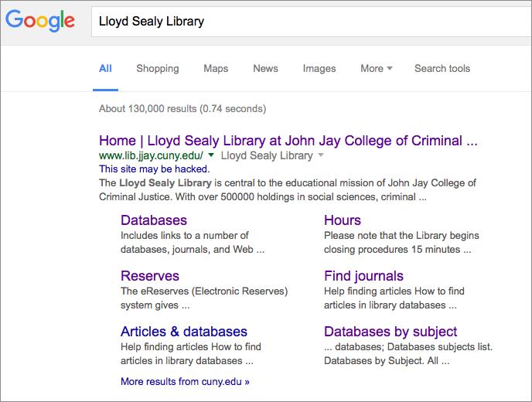Image resolution: width=532 pixels, height=402 pixels.
Task: Open the Articles & databases sitelink
Action: [184, 332]
